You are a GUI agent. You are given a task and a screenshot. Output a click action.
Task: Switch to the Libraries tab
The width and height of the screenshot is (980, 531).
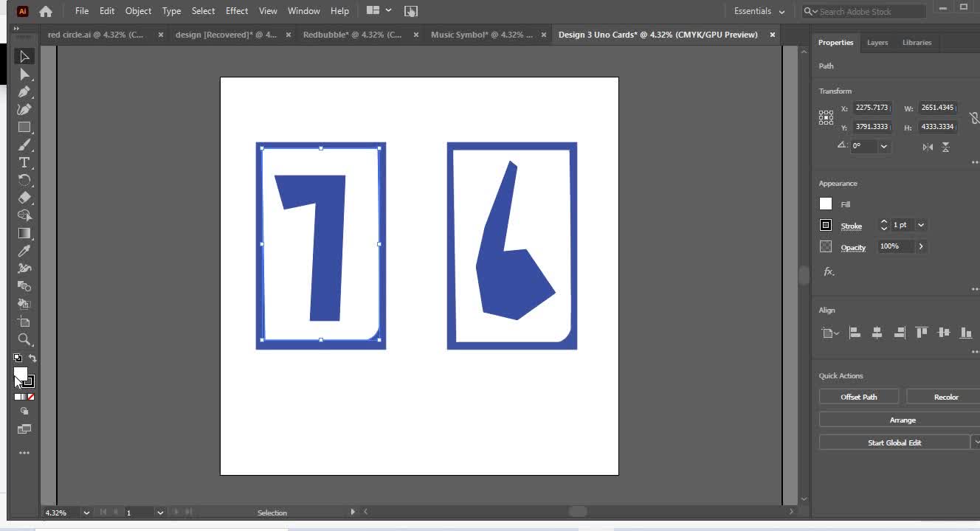[x=917, y=43]
